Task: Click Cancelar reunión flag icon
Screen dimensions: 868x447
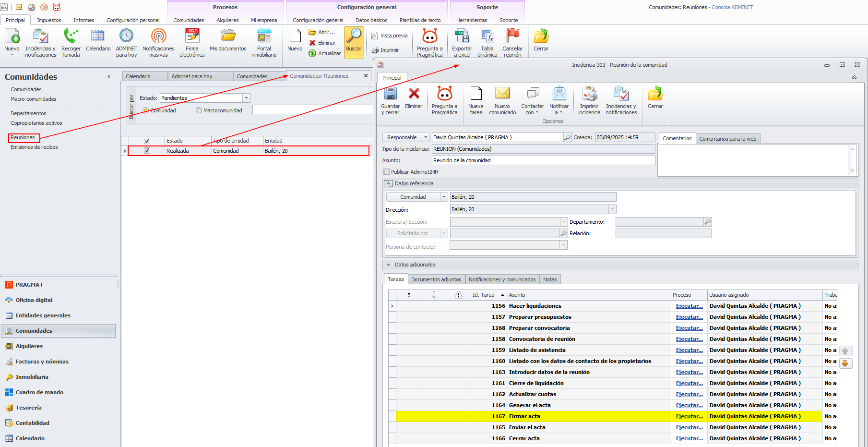Action: pyautogui.click(x=512, y=36)
